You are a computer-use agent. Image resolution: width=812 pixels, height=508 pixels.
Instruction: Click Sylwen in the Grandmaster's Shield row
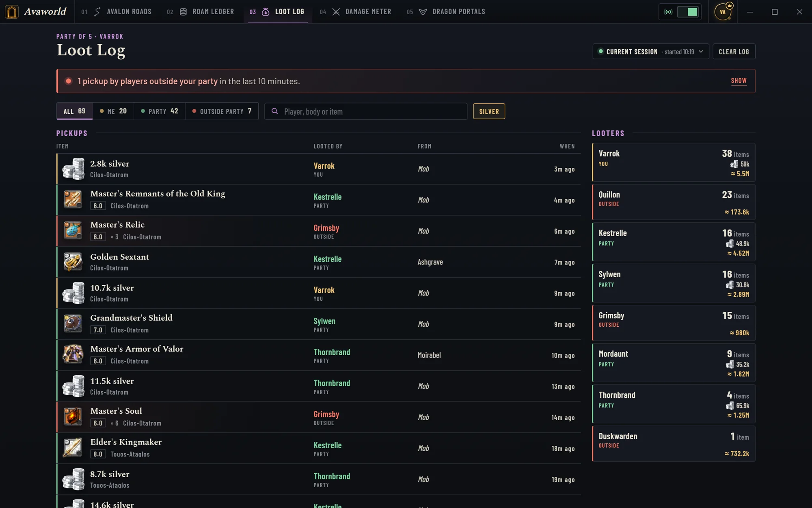324,321
